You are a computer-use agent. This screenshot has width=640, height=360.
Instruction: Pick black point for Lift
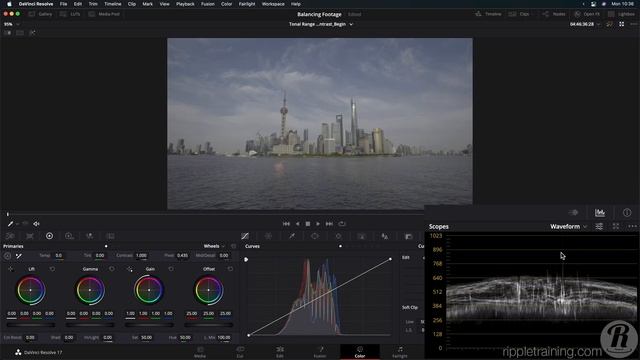click(11, 269)
